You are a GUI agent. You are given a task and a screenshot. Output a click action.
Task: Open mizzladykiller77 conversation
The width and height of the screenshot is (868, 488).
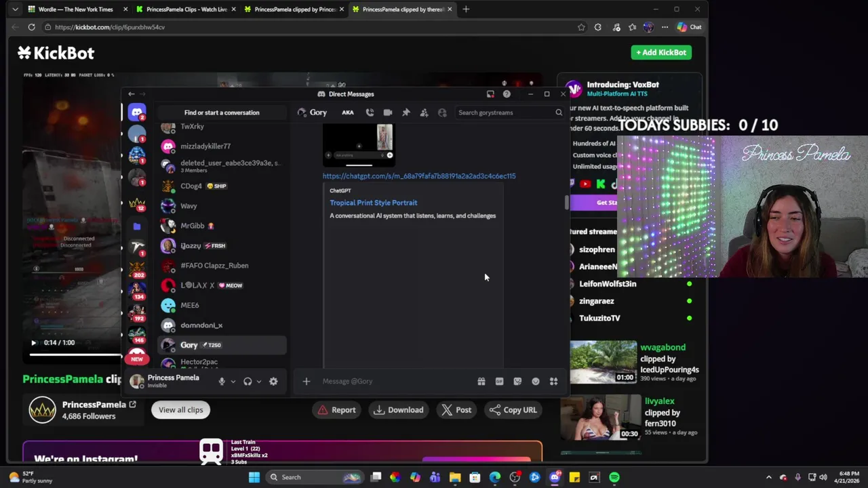point(222,146)
